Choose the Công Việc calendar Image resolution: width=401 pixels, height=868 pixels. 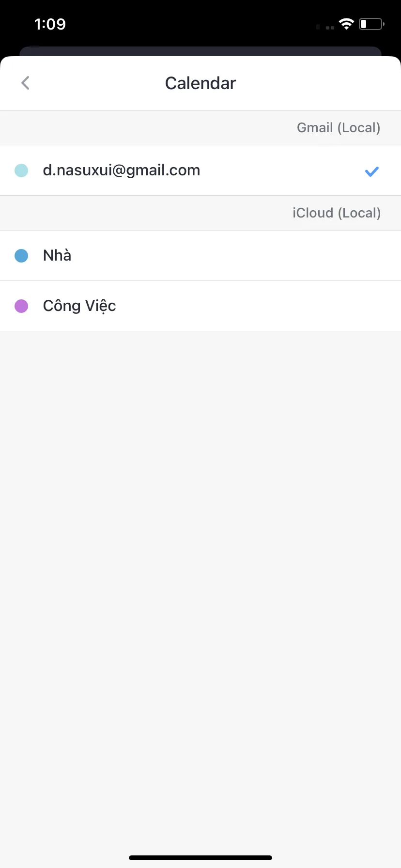click(x=200, y=306)
